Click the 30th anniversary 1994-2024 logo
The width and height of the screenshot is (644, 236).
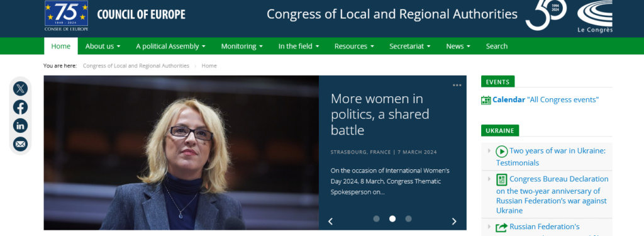pos(546,15)
